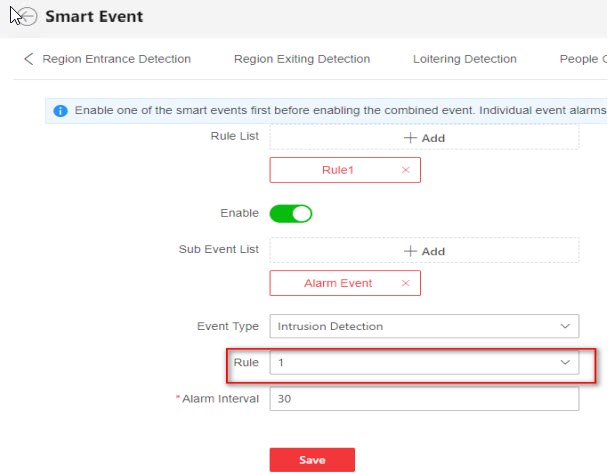The height and width of the screenshot is (475, 613).
Task: Open the Region Exiting Detection tab
Action: (302, 59)
